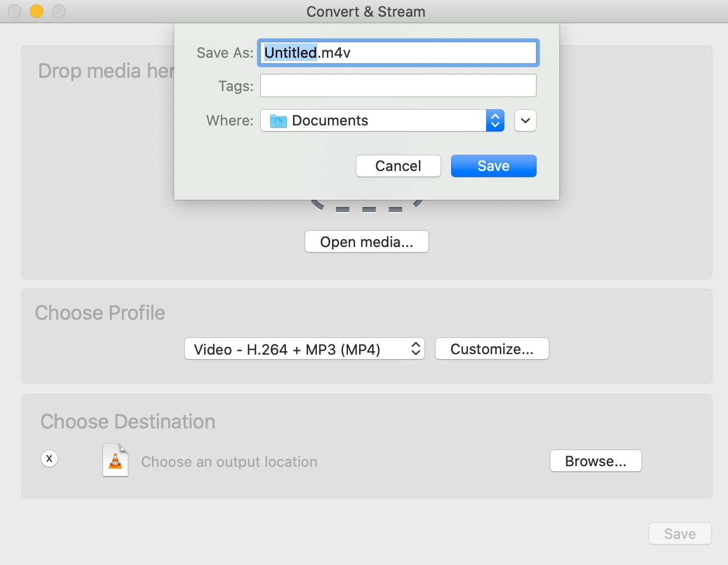Click inside the Save As filename field
Image resolution: width=728 pixels, height=565 pixels.
pos(398,53)
